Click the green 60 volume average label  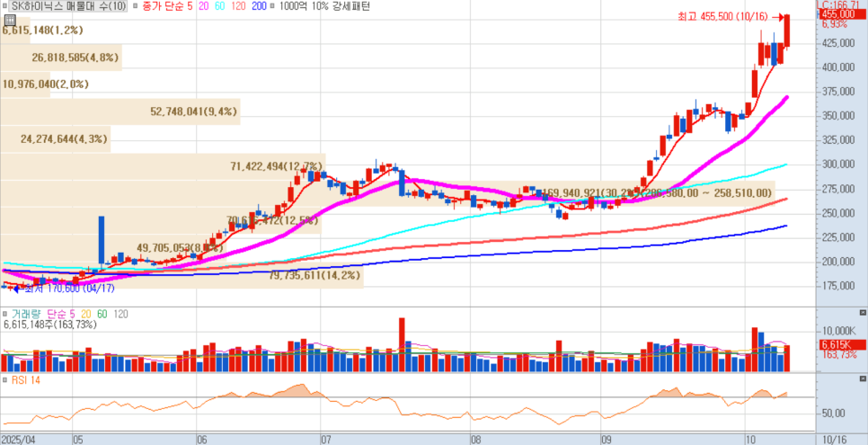(102, 315)
